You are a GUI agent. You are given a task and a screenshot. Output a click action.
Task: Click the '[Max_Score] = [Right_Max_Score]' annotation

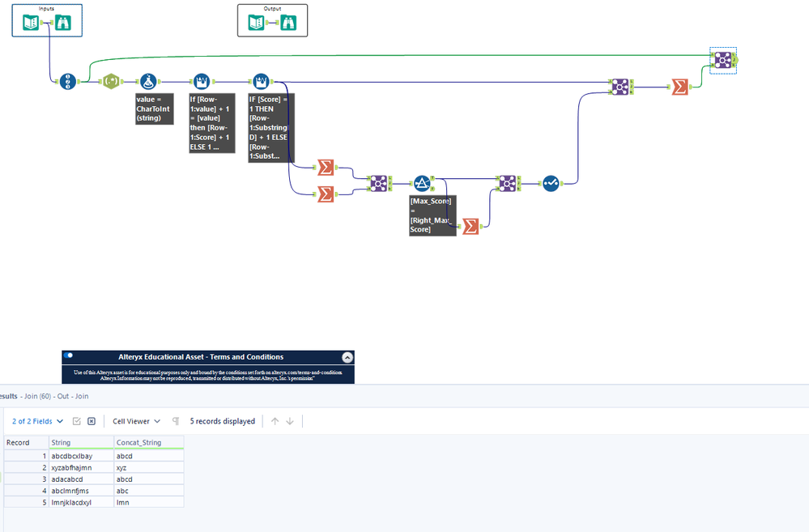click(x=433, y=215)
